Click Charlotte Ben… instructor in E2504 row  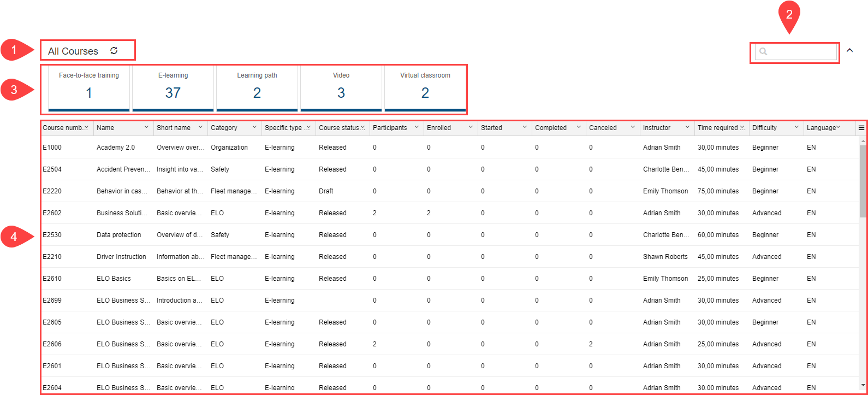tap(667, 169)
